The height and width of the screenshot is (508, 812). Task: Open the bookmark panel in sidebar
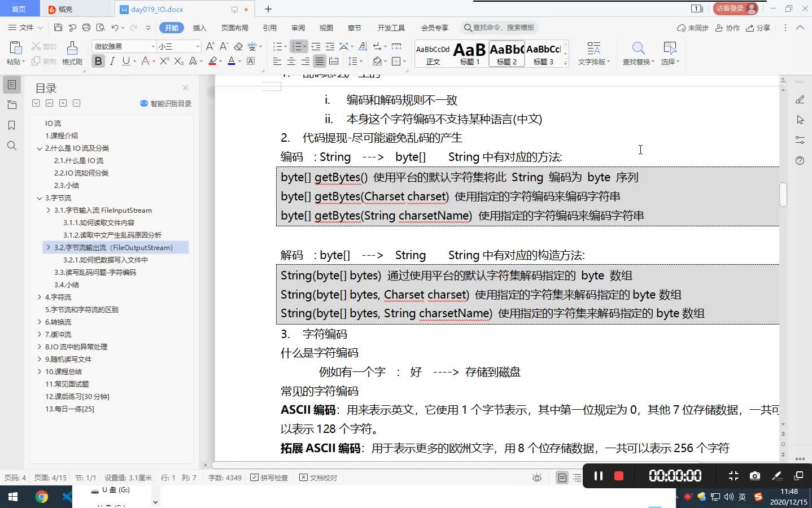12,125
